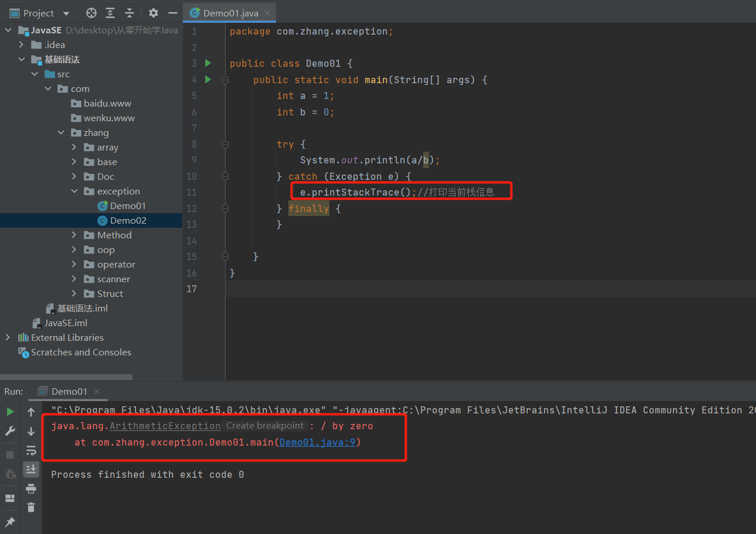Collapse the zhang package arrow

61,133
